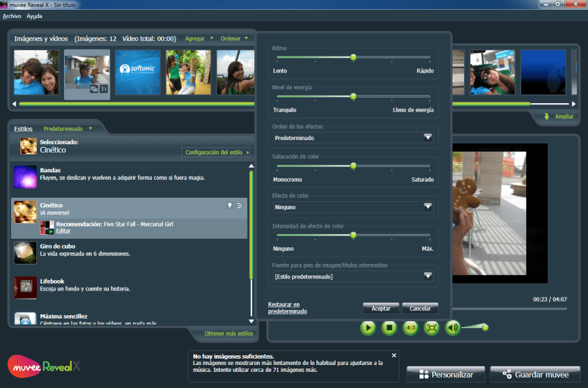Click the preview playback progress bar

click(x=509, y=309)
